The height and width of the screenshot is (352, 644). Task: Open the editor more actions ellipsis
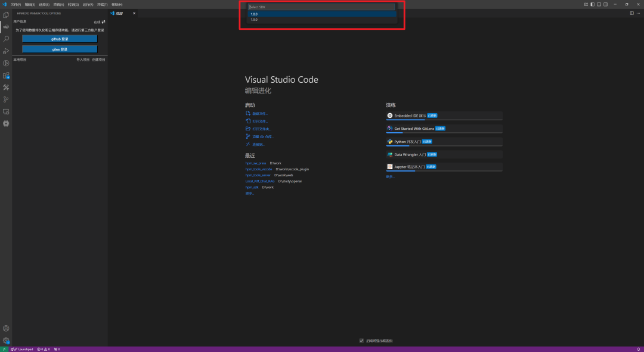coord(638,13)
